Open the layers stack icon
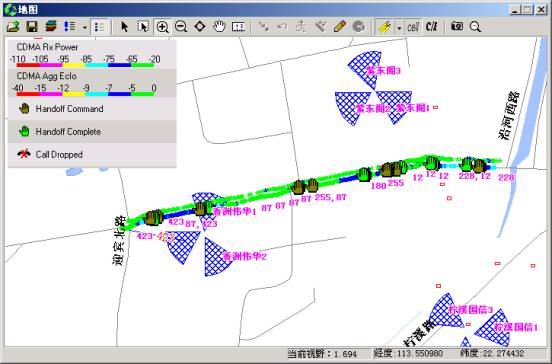The height and width of the screenshot is (364, 552). tap(51, 27)
